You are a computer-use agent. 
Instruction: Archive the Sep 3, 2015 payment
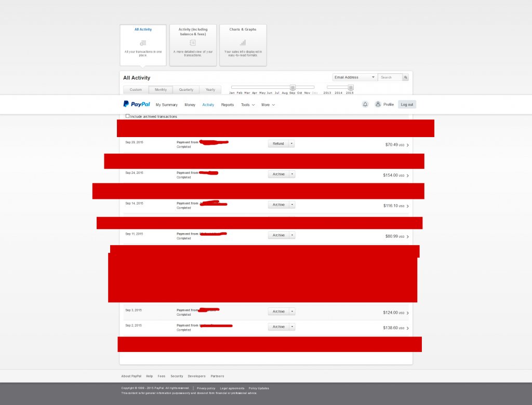pyautogui.click(x=278, y=312)
